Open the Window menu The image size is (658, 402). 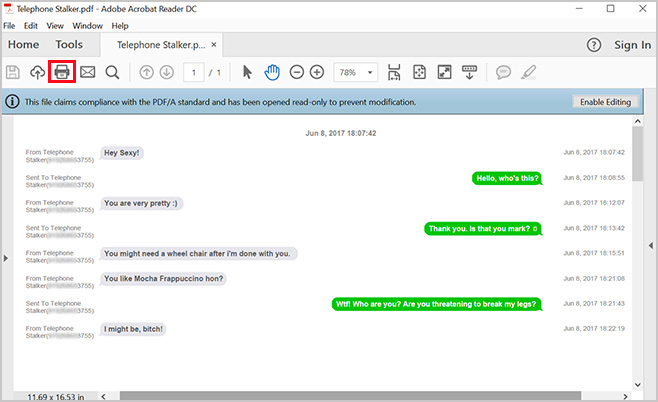[87, 25]
